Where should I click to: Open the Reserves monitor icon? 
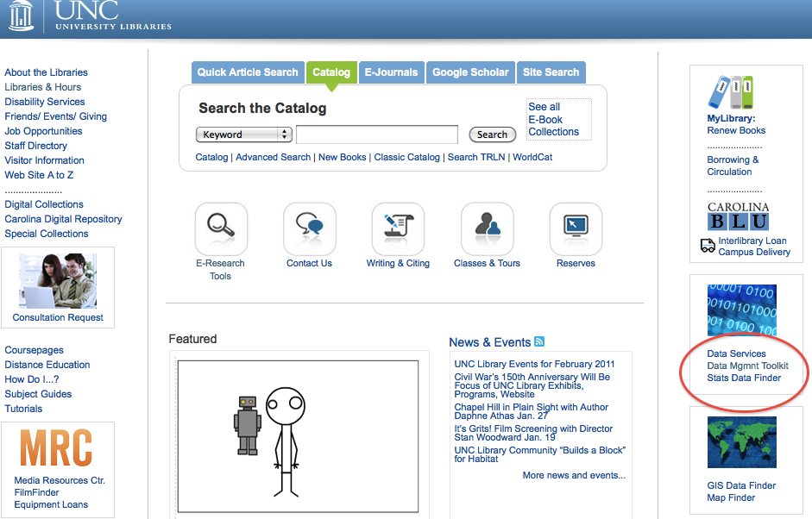[x=576, y=228]
